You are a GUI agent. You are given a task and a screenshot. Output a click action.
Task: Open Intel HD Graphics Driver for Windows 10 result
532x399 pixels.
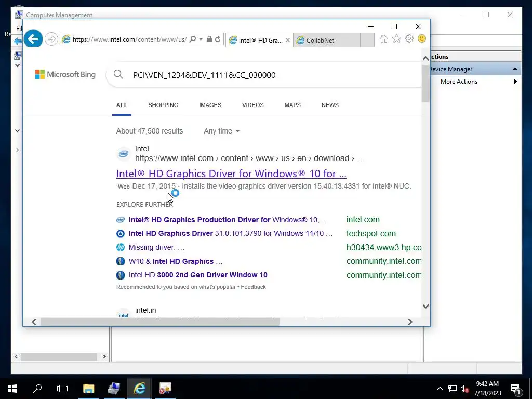(x=231, y=174)
